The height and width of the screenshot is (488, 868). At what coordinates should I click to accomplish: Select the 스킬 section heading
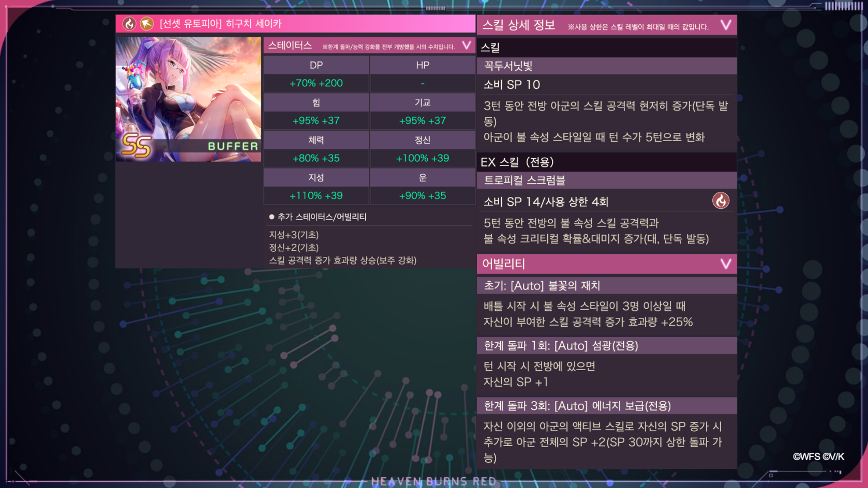[x=490, y=48]
